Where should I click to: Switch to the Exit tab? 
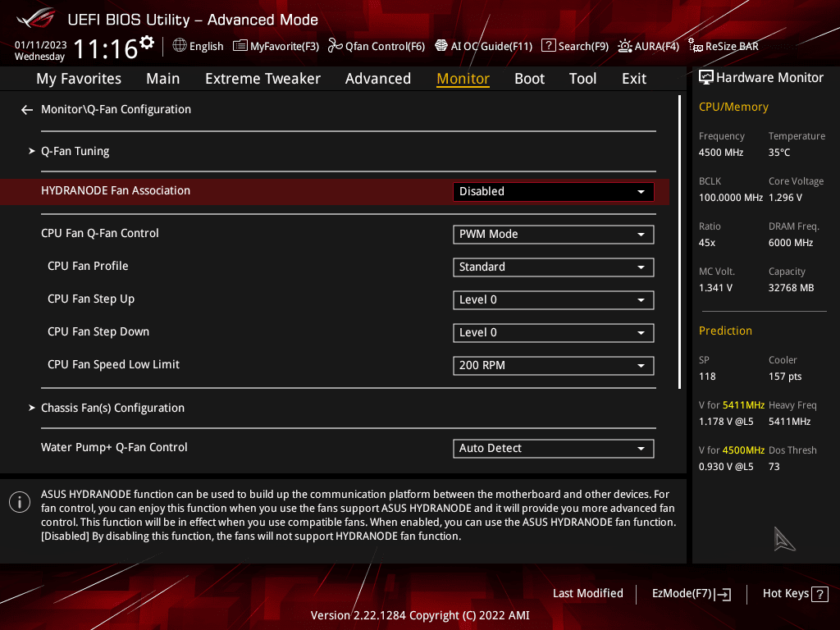[x=634, y=79]
